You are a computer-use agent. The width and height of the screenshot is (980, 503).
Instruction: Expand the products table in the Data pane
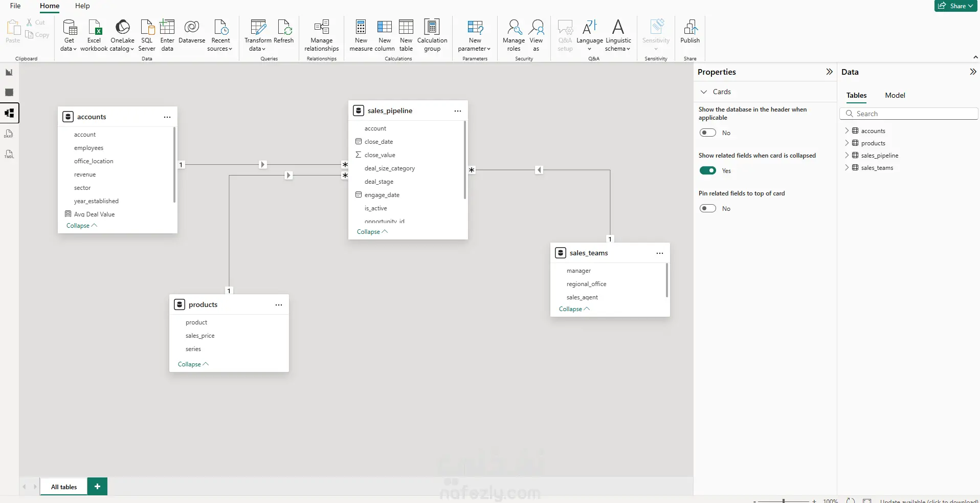[x=847, y=143]
